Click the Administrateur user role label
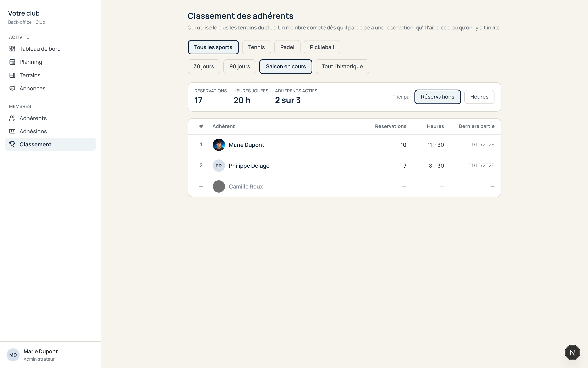The image size is (588, 368). (39, 359)
